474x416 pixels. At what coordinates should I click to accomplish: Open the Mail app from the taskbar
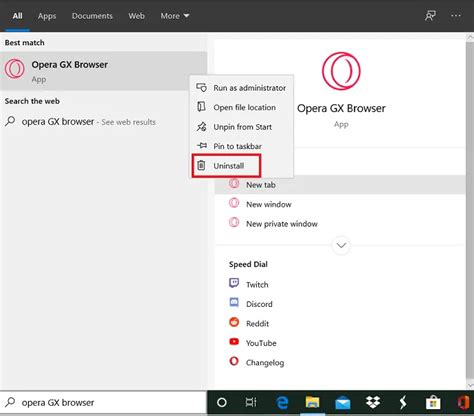point(343,403)
